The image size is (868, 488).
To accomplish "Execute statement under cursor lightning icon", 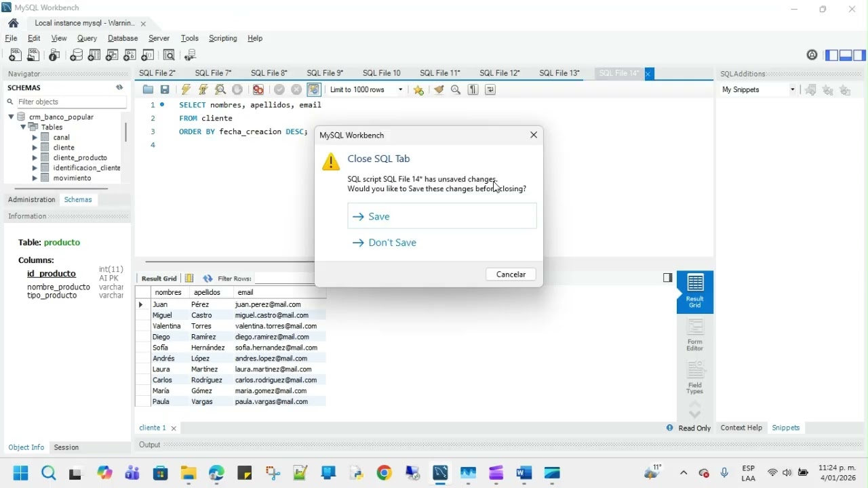I will pos(203,89).
